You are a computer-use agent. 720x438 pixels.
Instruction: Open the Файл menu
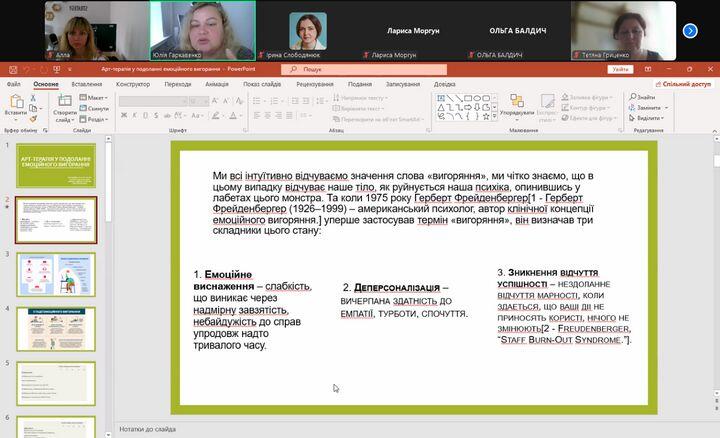pos(14,84)
